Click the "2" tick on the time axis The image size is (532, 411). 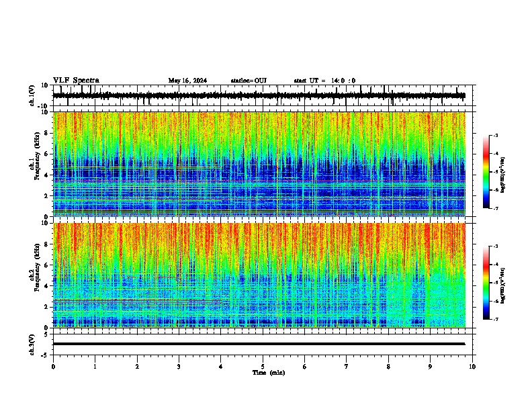(137, 367)
